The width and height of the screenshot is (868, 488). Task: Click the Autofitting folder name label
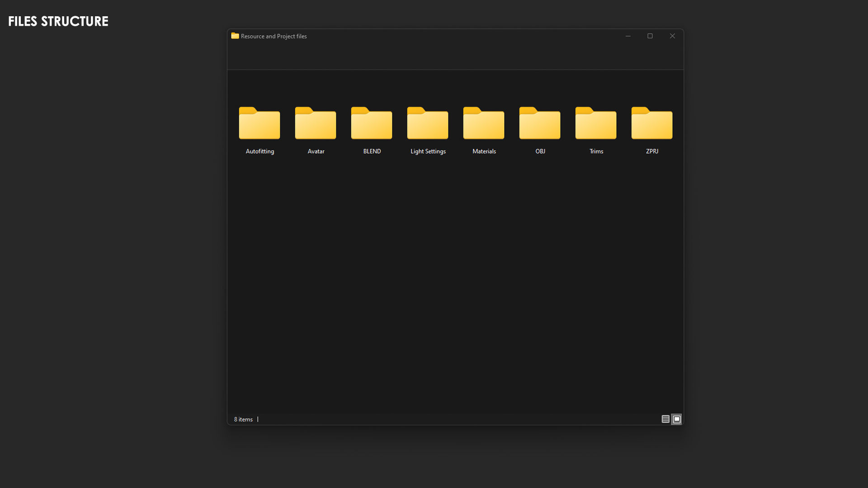(260, 151)
